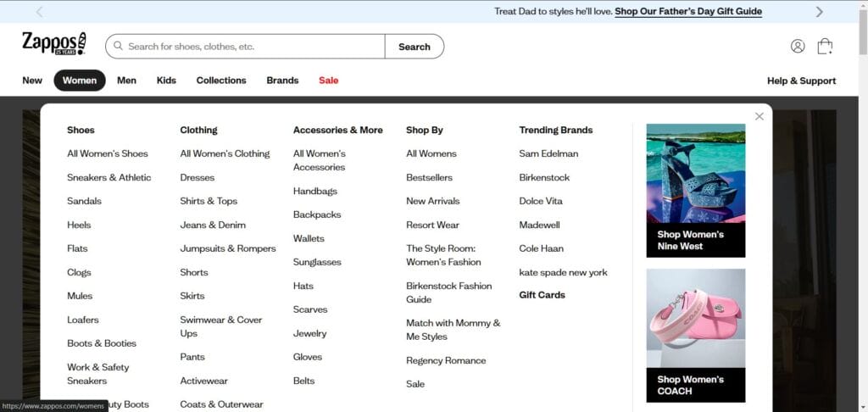The height and width of the screenshot is (412, 868).
Task: Select Pants under Clothing
Action: pos(192,357)
